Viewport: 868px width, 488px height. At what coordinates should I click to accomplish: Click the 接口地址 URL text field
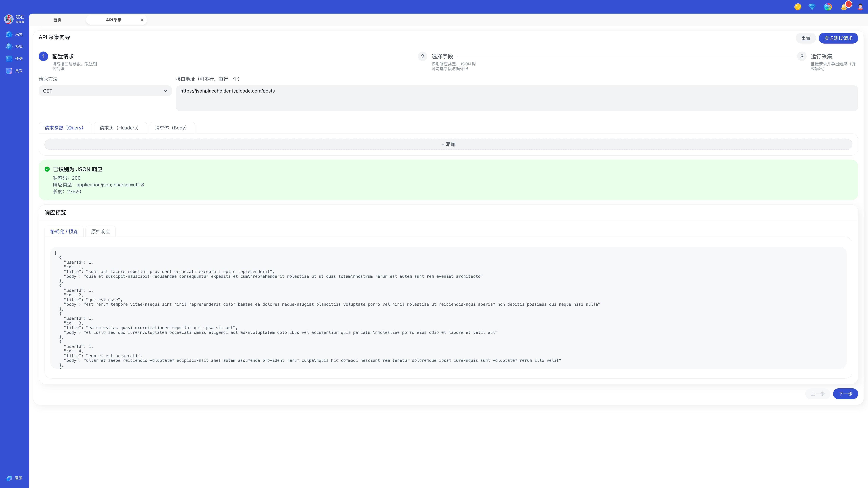click(x=517, y=98)
